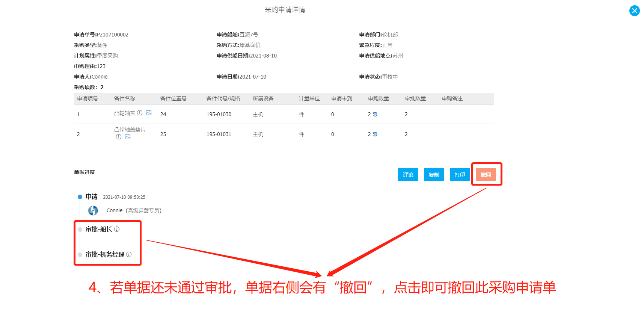Select the 申请单号 value P2107100002
The height and width of the screenshot is (334, 644).
coord(113,35)
